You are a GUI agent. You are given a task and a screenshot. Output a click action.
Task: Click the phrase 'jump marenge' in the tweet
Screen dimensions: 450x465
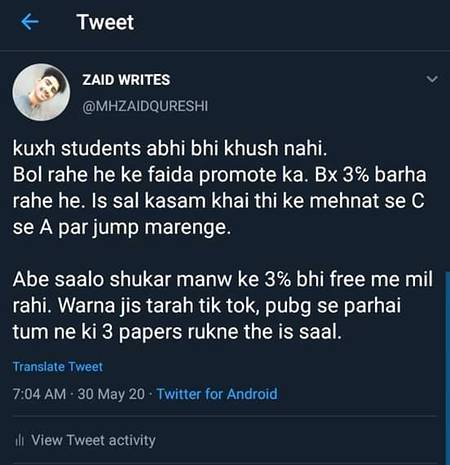coord(161,228)
